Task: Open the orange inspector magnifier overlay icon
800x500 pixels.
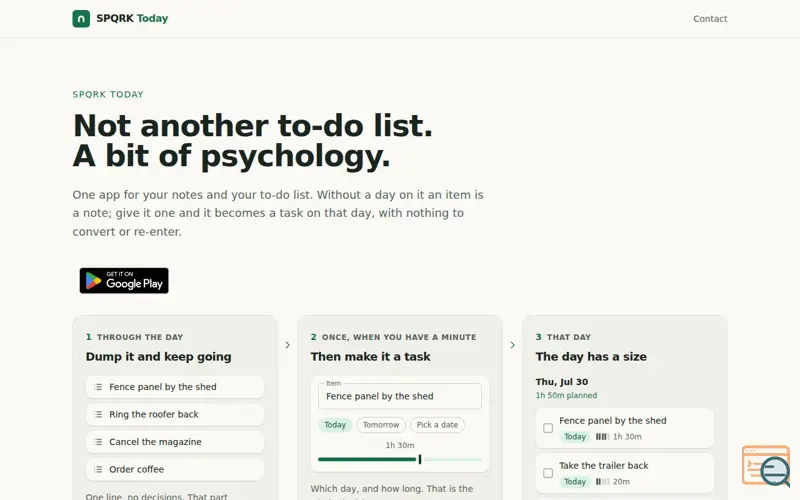Action: tap(766, 466)
